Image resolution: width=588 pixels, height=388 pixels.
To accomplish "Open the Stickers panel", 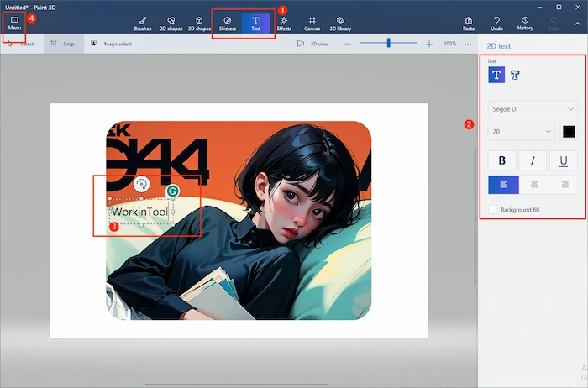I will [x=228, y=23].
